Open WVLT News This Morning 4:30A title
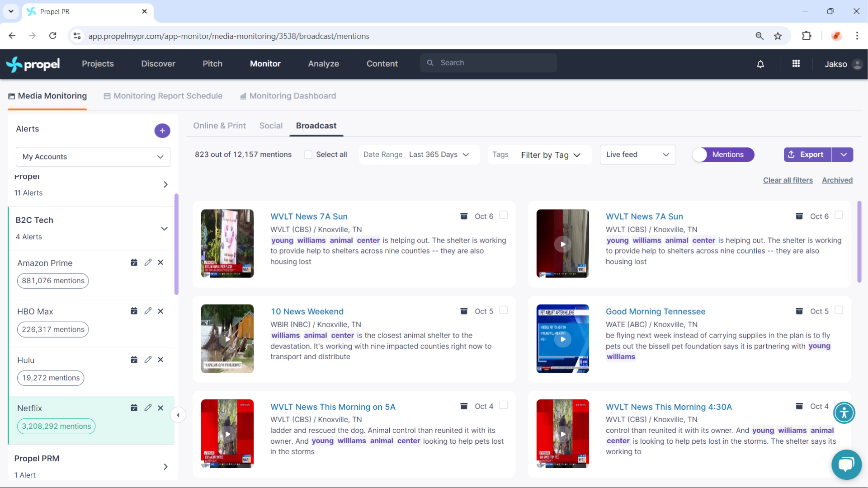The height and width of the screenshot is (488, 868). 669,407
